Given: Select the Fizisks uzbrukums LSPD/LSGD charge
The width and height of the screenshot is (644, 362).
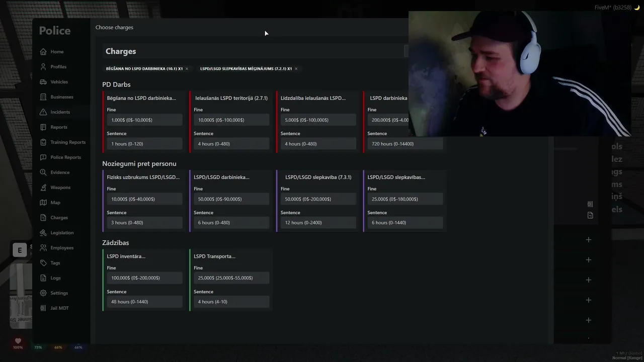Looking at the screenshot, I should (143, 177).
